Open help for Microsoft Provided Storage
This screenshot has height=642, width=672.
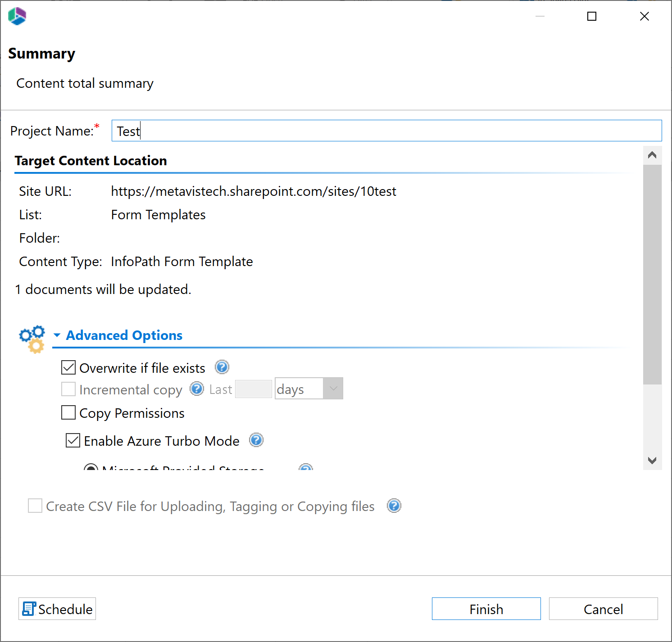[306, 469]
